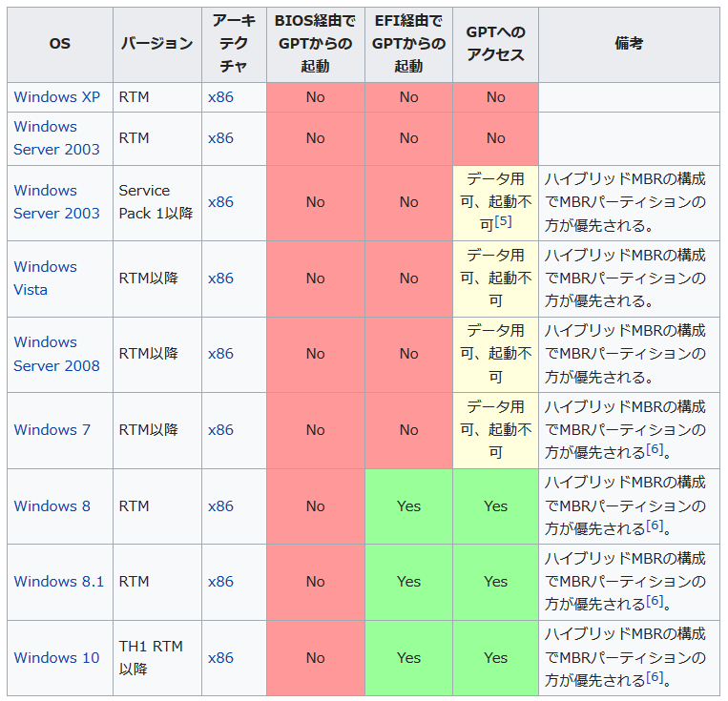Follow the Windows Vista link

[x=45, y=278]
